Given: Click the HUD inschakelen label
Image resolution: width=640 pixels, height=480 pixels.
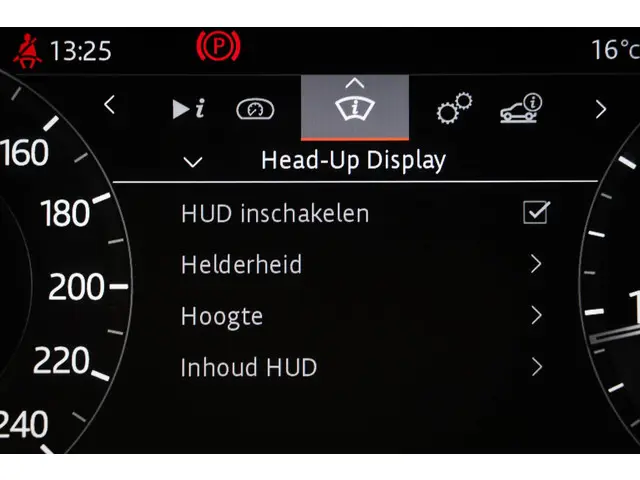Looking at the screenshot, I should click(x=275, y=213).
